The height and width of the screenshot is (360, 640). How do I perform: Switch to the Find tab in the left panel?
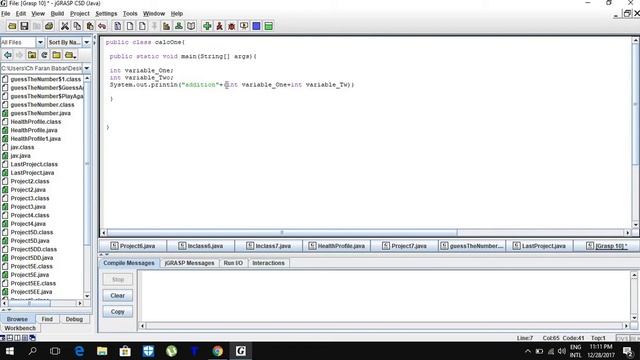click(47, 319)
